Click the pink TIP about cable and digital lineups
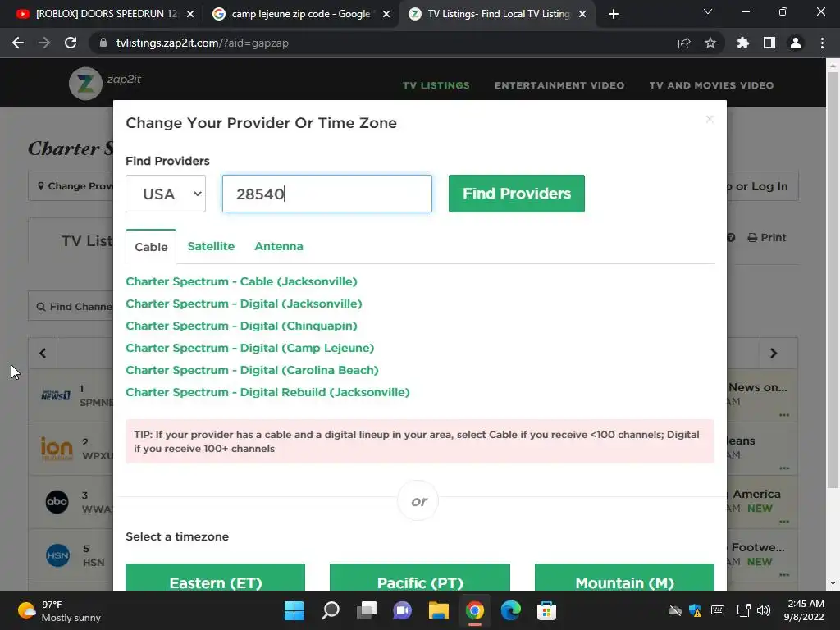Image resolution: width=840 pixels, height=630 pixels. 420,441
